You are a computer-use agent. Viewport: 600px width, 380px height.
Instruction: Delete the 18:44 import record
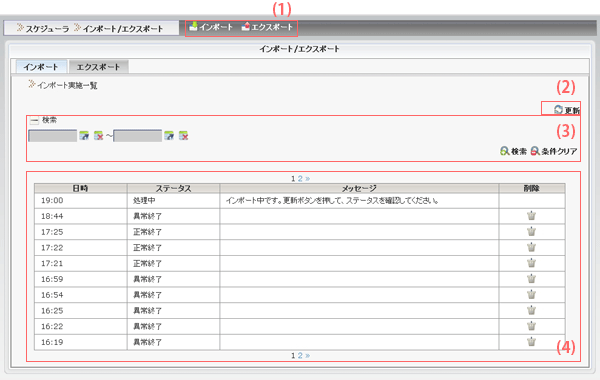coord(532,216)
